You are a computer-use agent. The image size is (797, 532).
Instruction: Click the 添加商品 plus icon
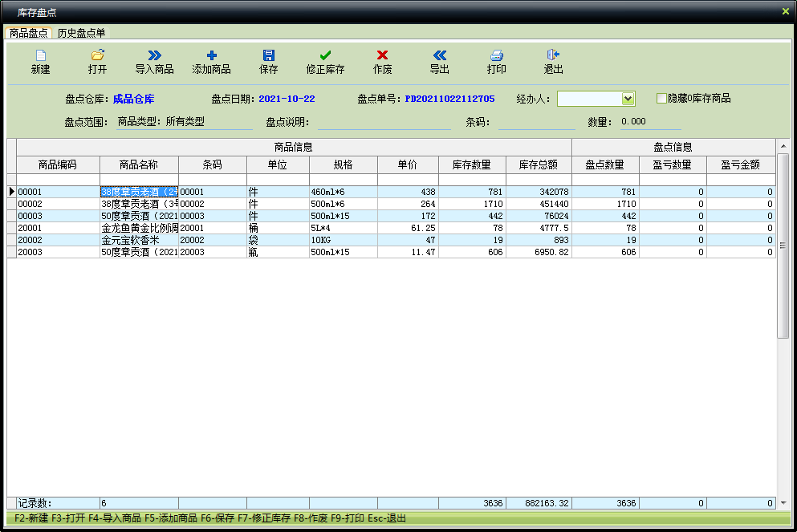(211, 55)
